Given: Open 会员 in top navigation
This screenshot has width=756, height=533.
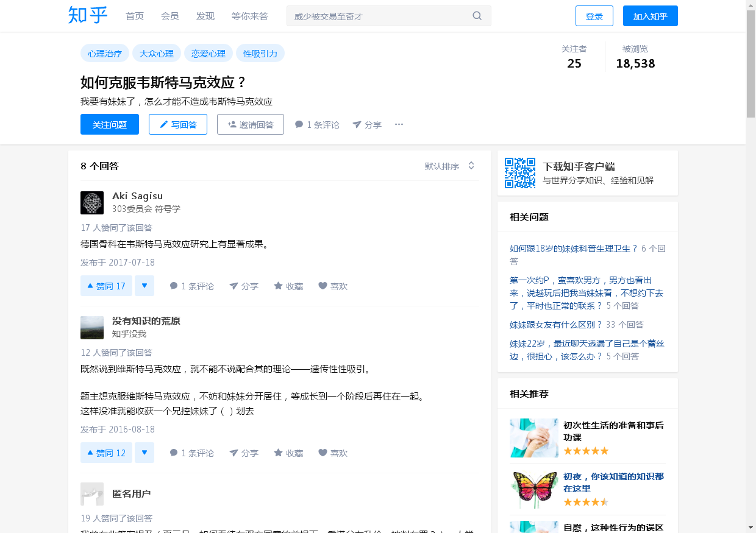Looking at the screenshot, I should coord(170,16).
